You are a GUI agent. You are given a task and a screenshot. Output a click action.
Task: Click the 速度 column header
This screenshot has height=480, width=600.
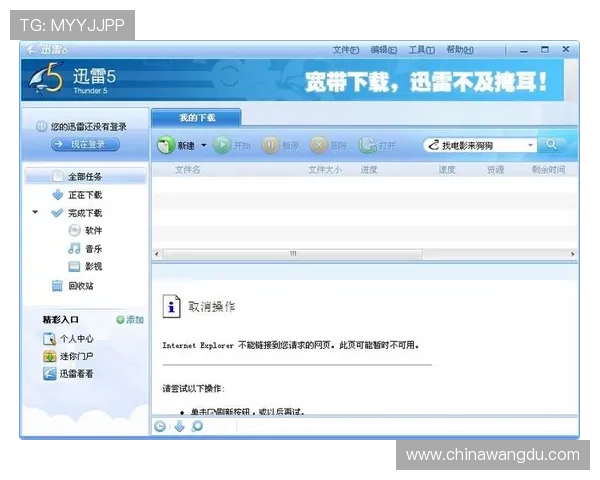tap(447, 170)
